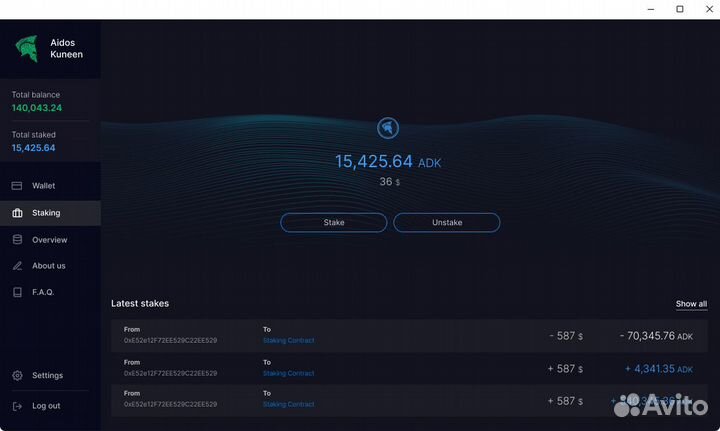Select the first stake's sender address
The width and height of the screenshot is (720, 431).
(x=170, y=341)
